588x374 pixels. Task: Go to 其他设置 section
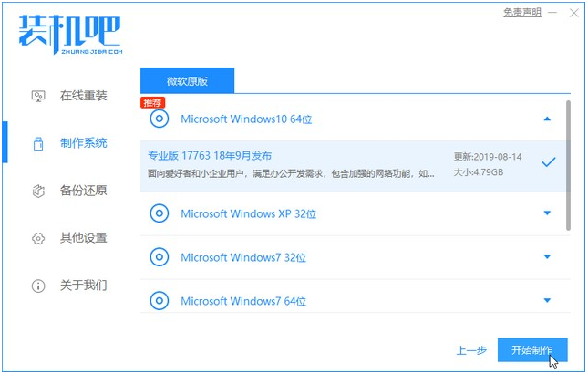pyautogui.click(x=83, y=238)
